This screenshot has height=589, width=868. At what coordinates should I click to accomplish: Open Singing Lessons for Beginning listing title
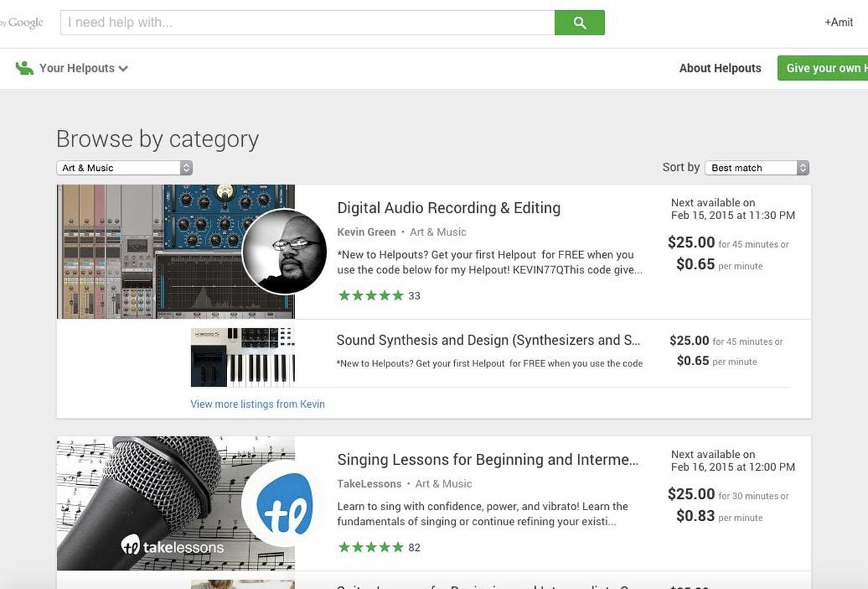488,459
